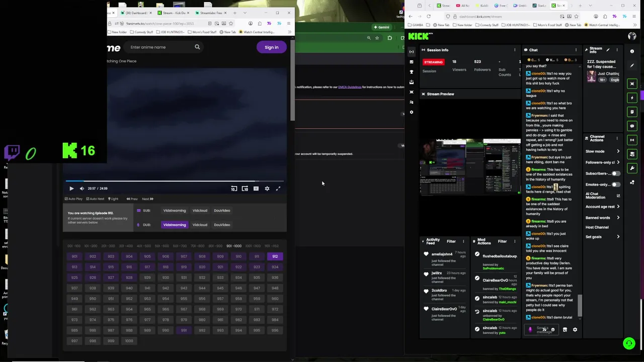Open chat shop storefront icon
The height and width of the screenshot is (362, 644).
(x=565, y=330)
